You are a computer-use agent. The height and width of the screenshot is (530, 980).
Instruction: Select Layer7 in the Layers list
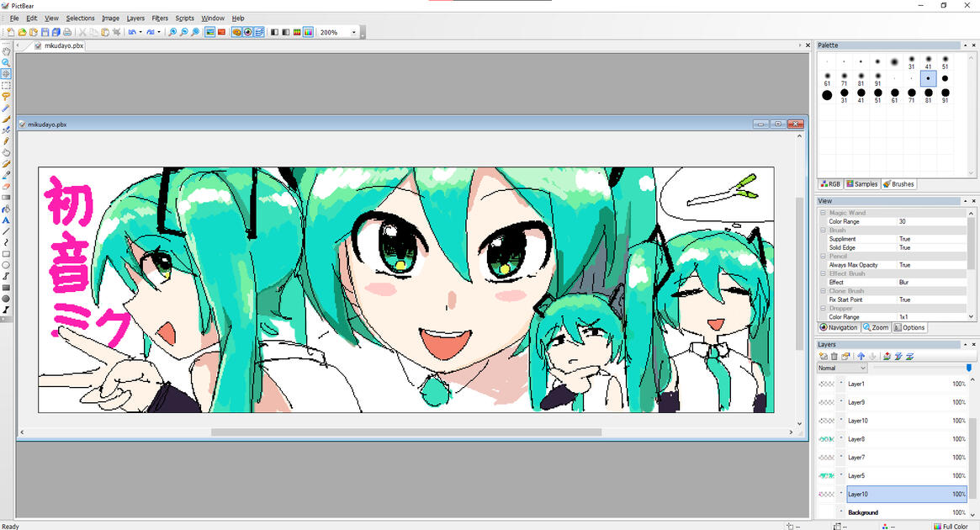click(x=892, y=458)
